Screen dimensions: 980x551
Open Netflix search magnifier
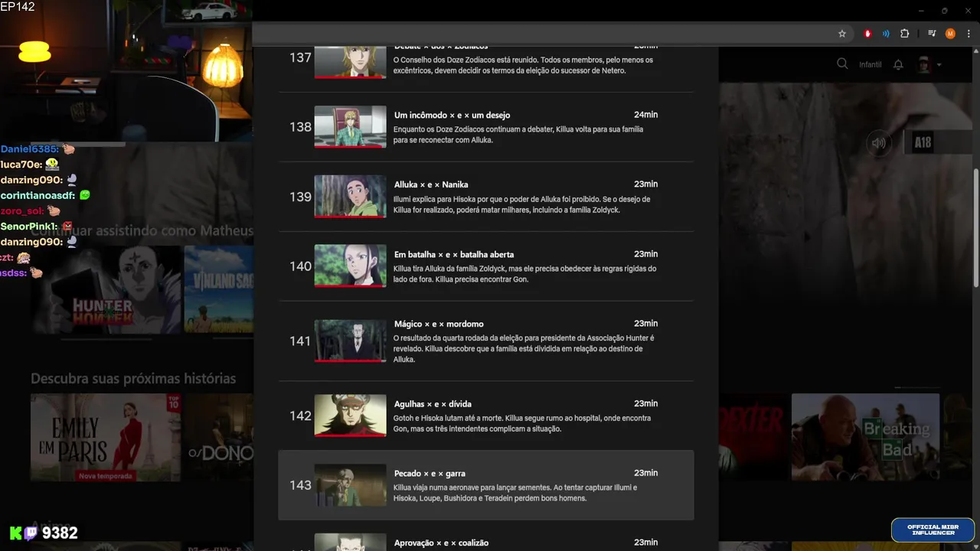(x=842, y=64)
